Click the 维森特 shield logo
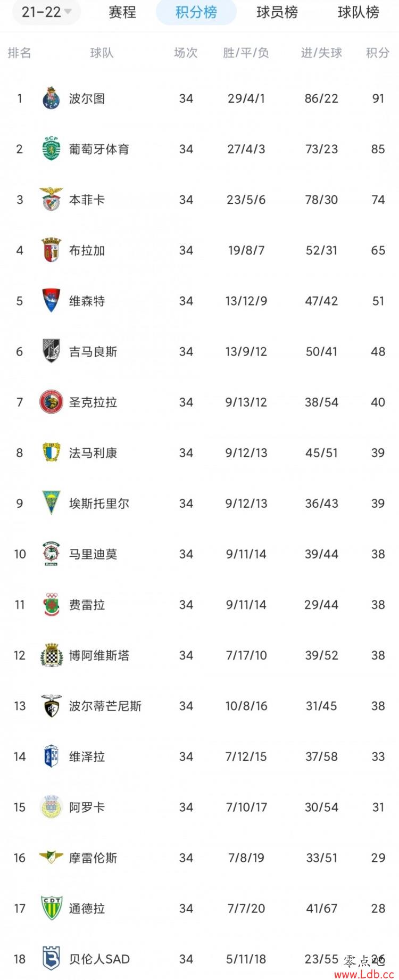399x980 pixels. (x=51, y=301)
